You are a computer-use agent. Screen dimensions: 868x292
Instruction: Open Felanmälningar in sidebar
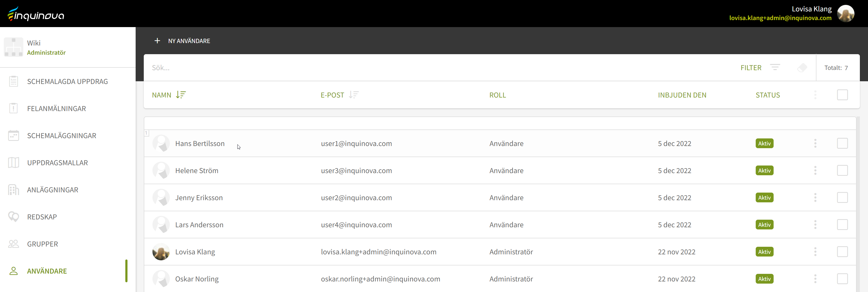(56, 109)
